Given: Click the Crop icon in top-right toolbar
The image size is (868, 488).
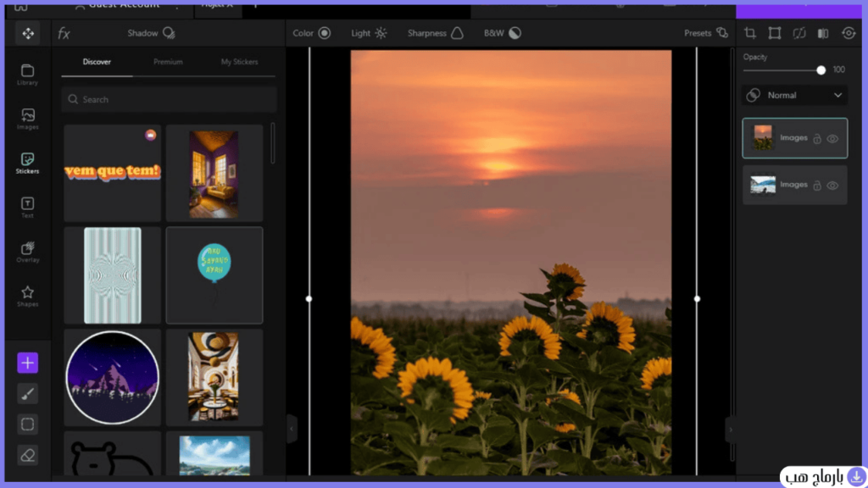Looking at the screenshot, I should (x=750, y=33).
